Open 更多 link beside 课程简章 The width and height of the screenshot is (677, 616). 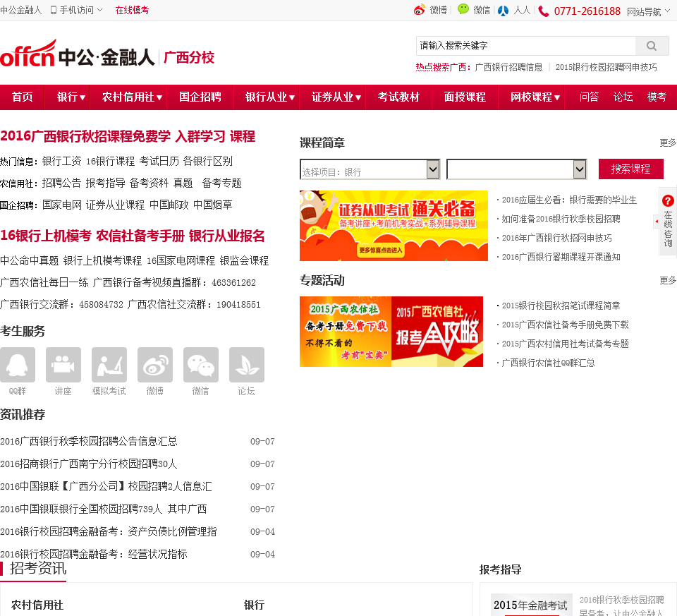tap(668, 143)
